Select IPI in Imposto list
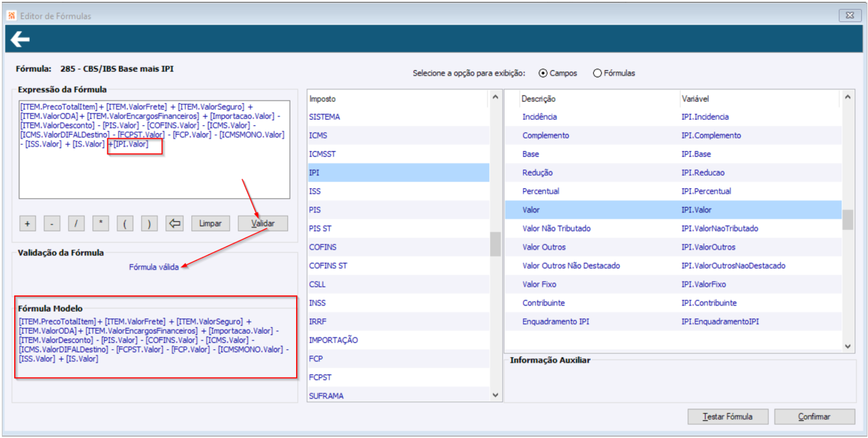 coord(399,173)
